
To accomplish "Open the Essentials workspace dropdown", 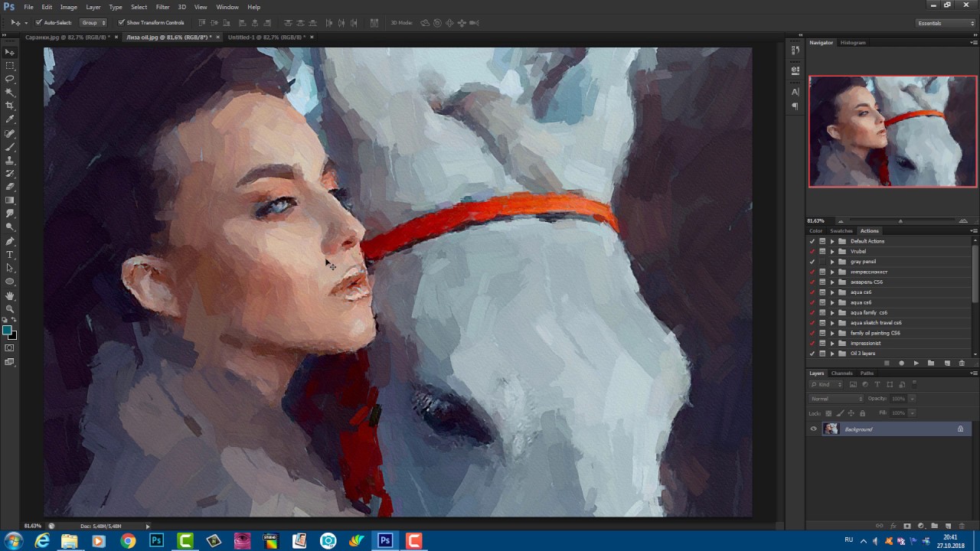I will (946, 23).
